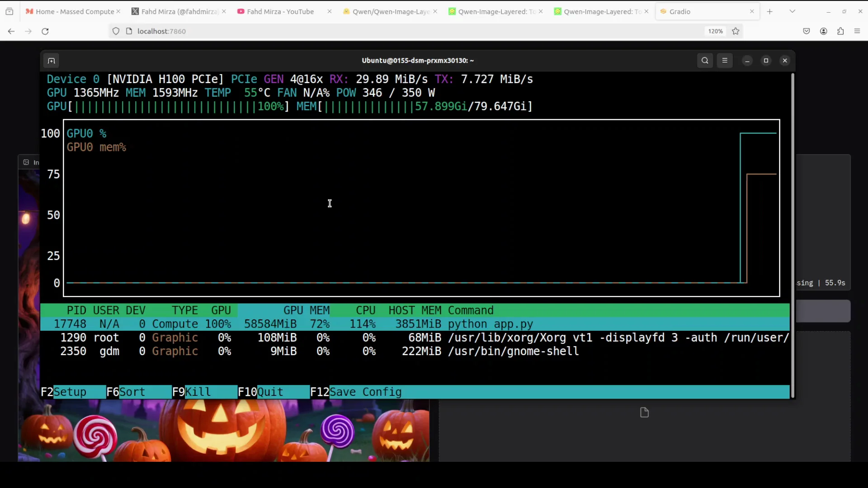868x488 pixels.
Task: Click the terminal search icon
Action: coord(705,61)
